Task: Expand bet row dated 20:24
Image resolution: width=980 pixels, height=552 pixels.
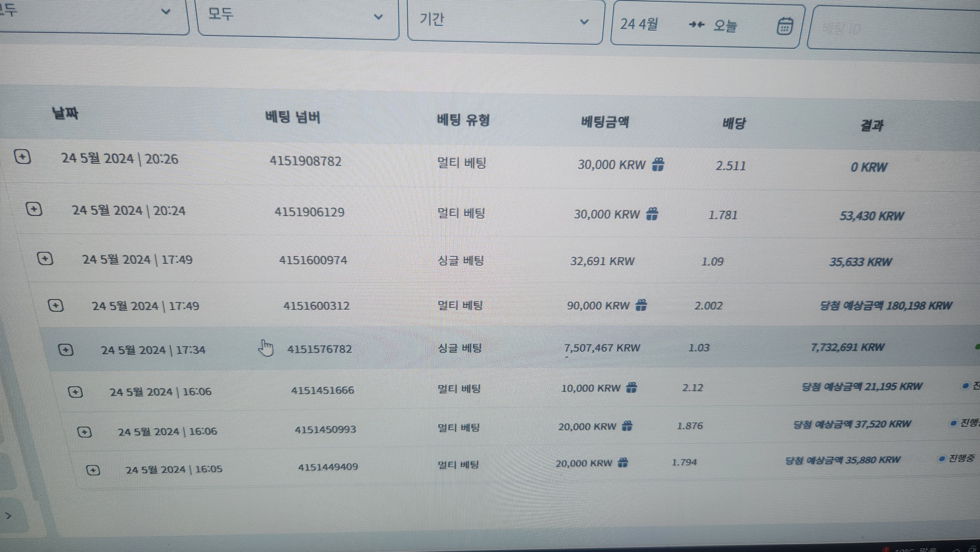Action: click(x=34, y=209)
